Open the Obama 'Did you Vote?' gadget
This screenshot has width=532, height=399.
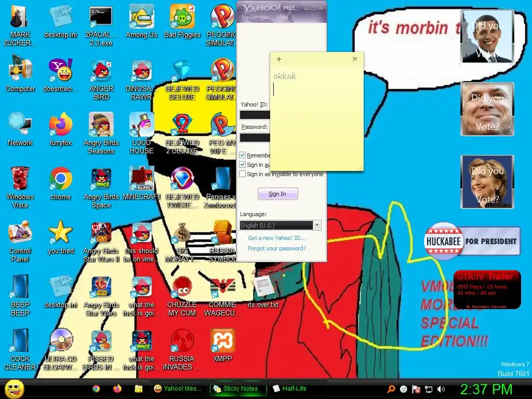click(x=487, y=36)
